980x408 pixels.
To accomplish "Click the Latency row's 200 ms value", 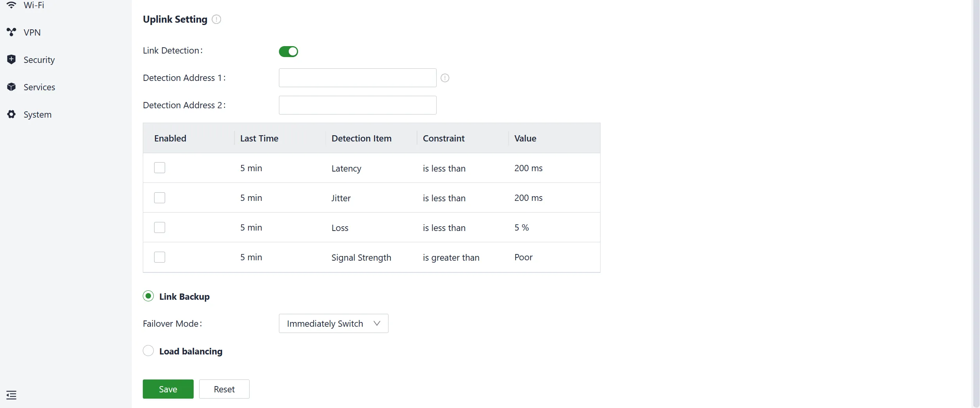I will [x=529, y=168].
